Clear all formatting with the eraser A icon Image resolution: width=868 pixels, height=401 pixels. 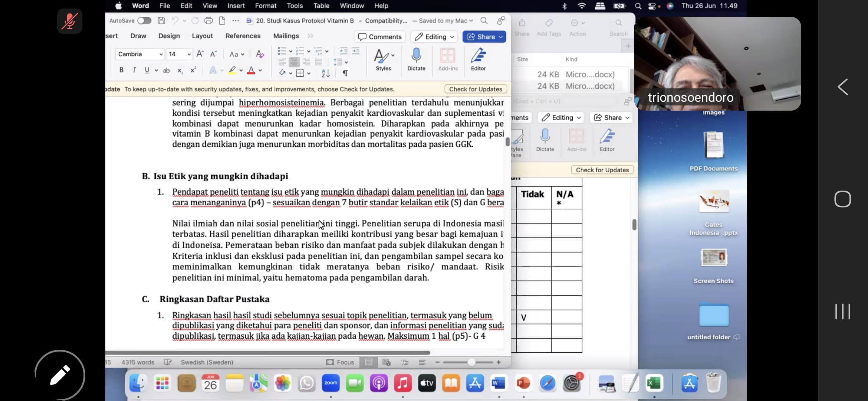260,54
